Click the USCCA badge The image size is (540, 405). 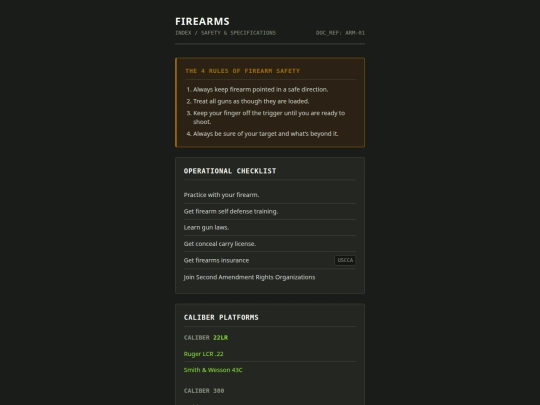coord(345,260)
